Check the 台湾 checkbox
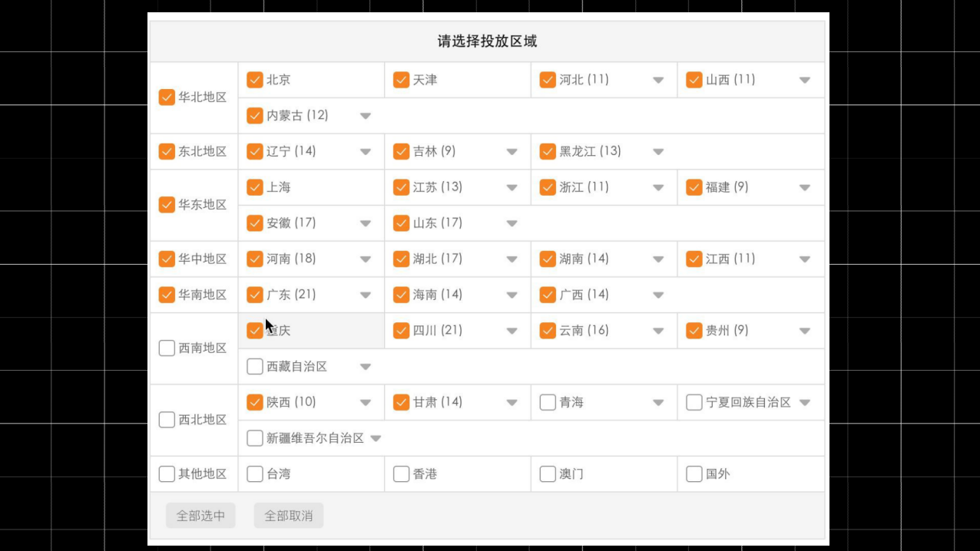Viewport: 980px width, 551px height. pos(255,474)
